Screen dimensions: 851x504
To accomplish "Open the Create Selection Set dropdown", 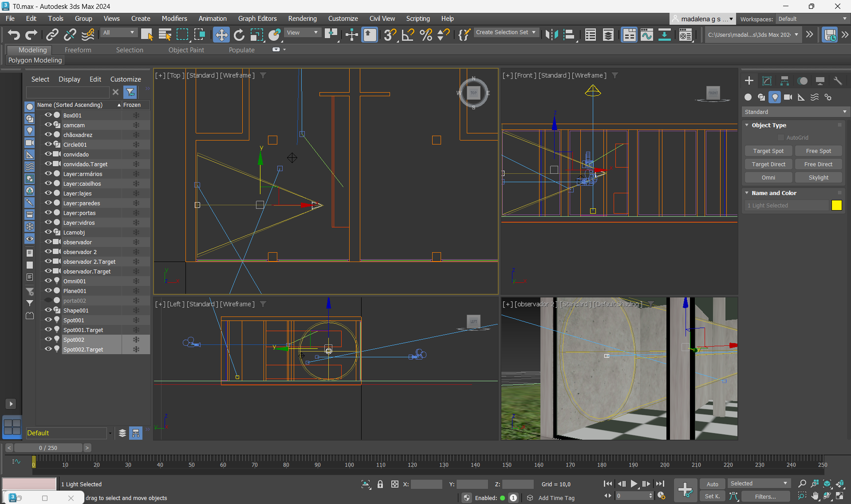I will 506,32.
